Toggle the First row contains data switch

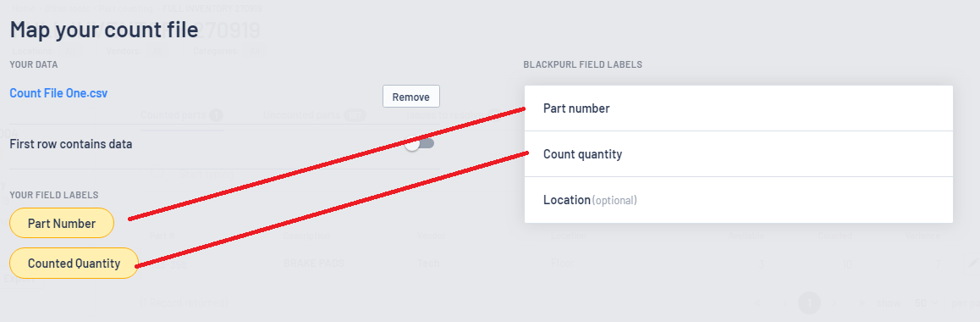pos(420,144)
